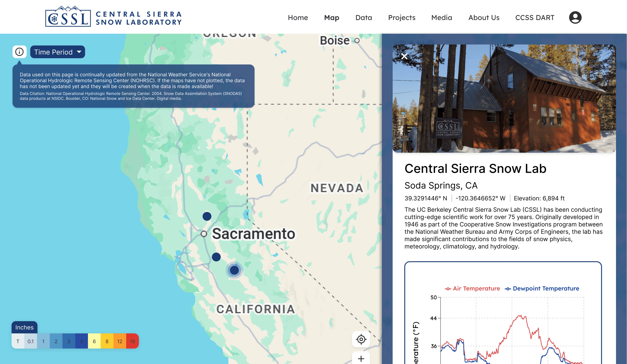The image size is (627, 364).
Task: Click the Home navigation link
Action: click(x=298, y=18)
